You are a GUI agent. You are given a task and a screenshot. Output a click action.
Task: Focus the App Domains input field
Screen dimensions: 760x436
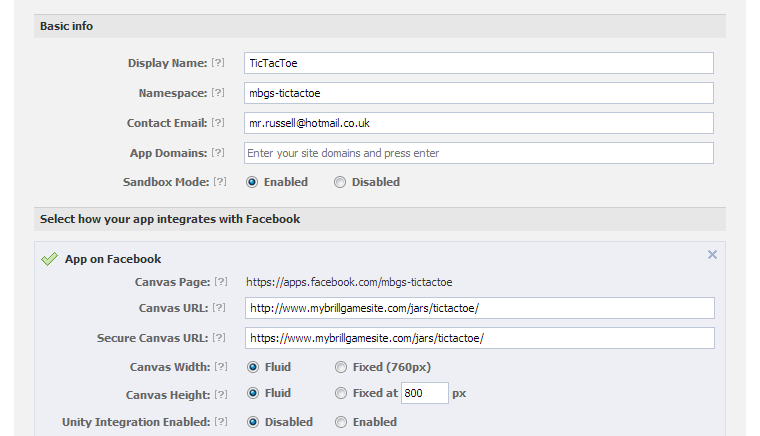click(479, 153)
